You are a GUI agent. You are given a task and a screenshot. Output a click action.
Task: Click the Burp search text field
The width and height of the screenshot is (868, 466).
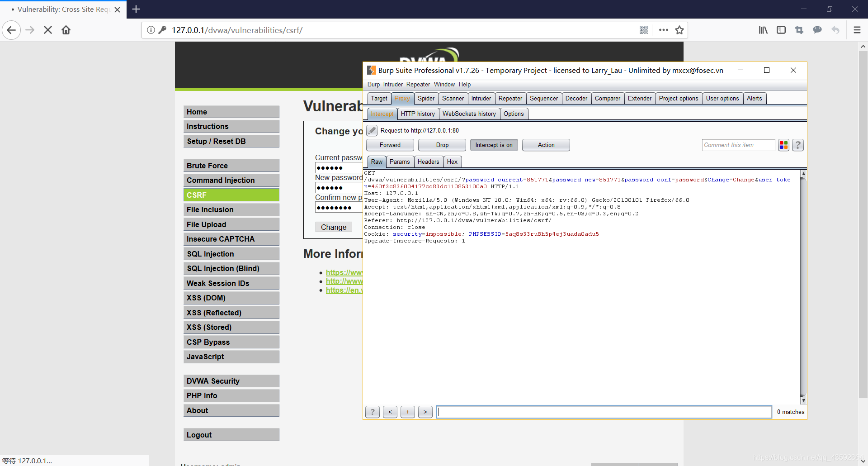tap(604, 412)
